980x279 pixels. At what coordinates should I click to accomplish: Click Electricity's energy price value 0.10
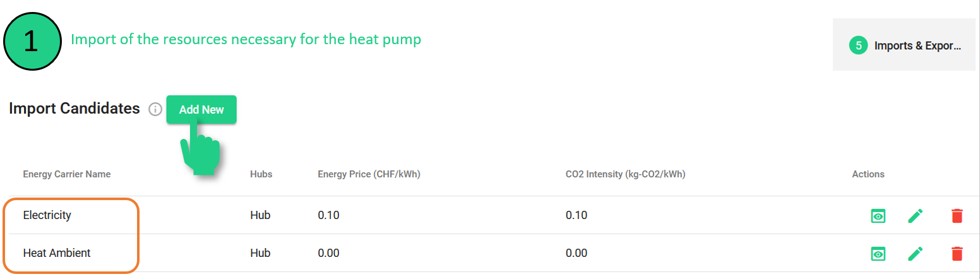(328, 215)
